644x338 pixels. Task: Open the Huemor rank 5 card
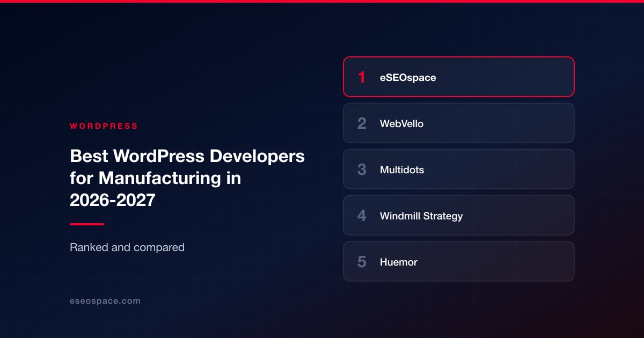pyautogui.click(x=459, y=261)
